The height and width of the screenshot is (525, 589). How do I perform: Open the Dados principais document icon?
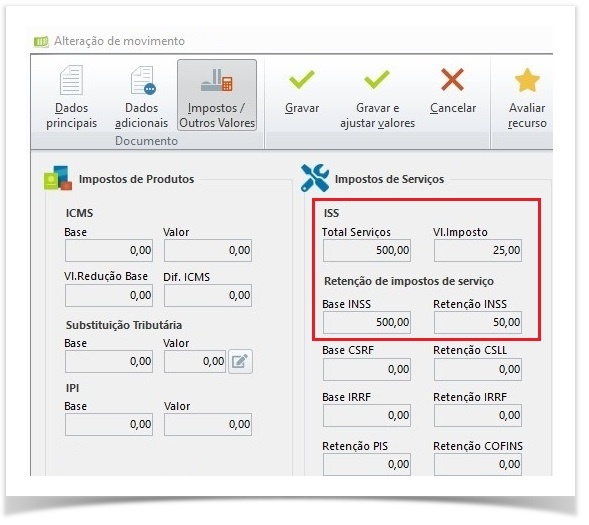click(x=72, y=80)
